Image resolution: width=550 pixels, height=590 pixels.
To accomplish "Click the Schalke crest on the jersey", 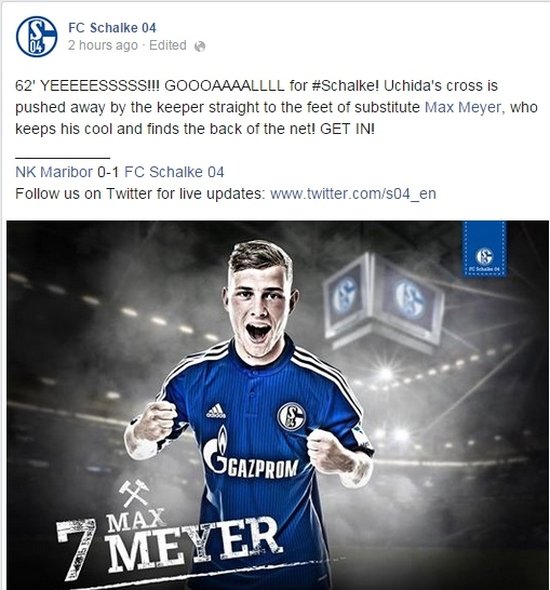I will 292,417.
